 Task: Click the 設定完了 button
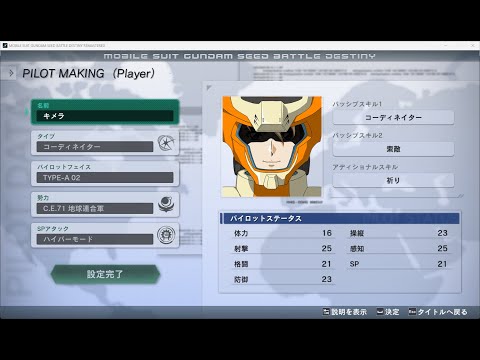105,274
